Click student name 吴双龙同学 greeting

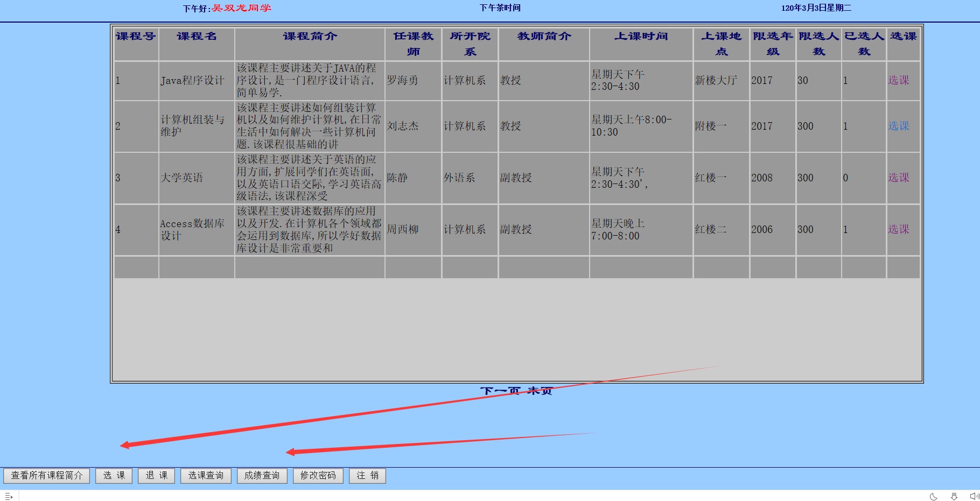[x=241, y=8]
